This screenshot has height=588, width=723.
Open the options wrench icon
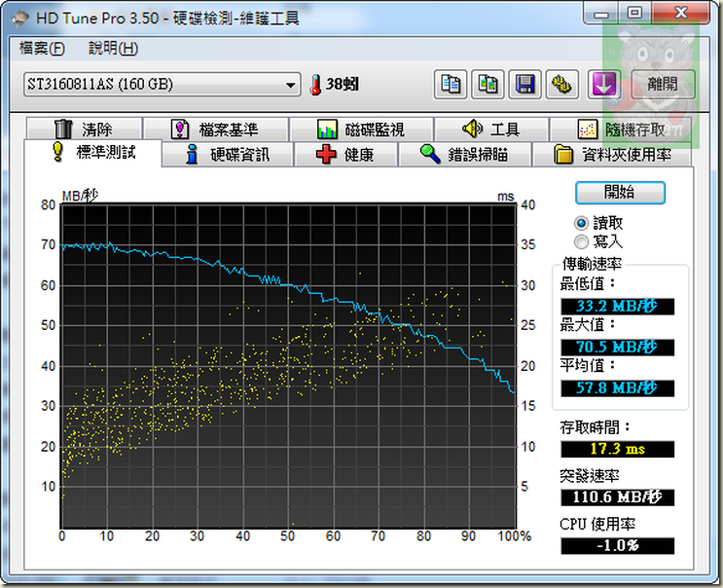[561, 85]
